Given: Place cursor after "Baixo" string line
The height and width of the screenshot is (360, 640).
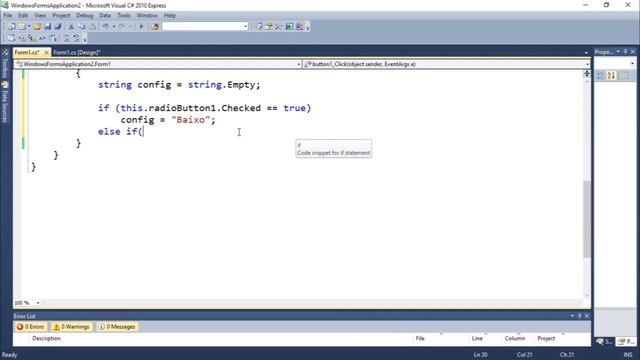Looking at the screenshot, I should tap(216, 120).
